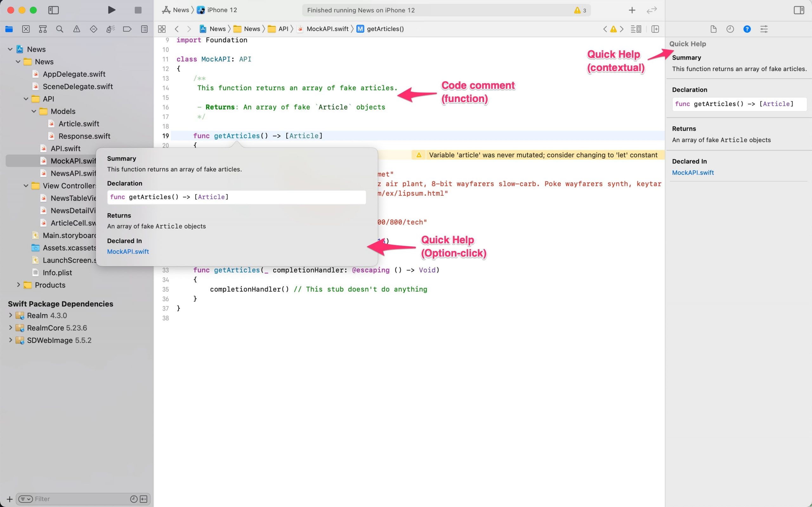Click the inline 'article' never mutated warning
Image resolution: width=812 pixels, height=507 pixels.
538,155
